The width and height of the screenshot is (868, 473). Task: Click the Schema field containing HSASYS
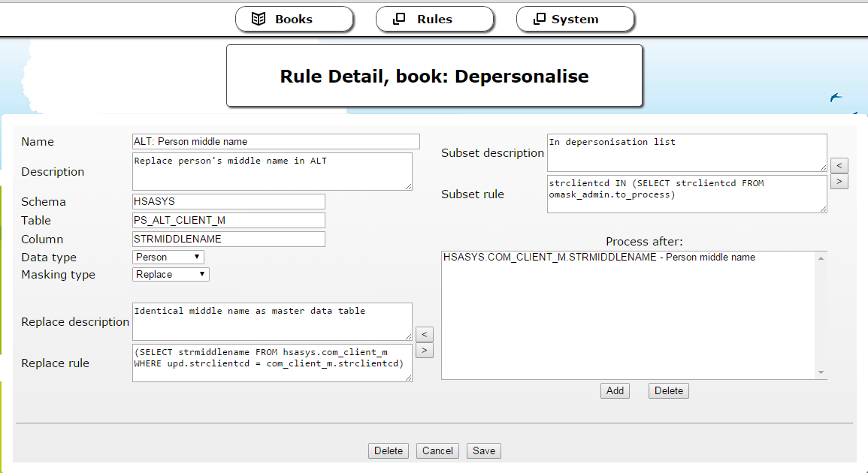[x=228, y=202]
